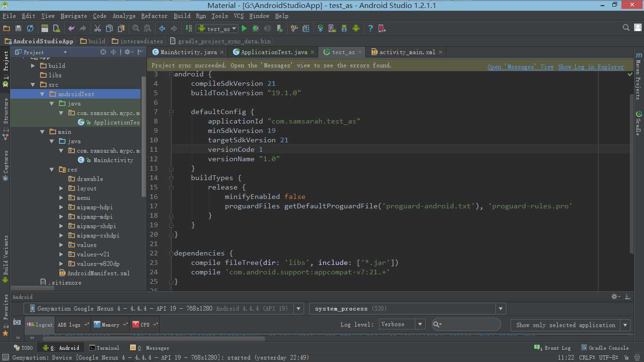Open the AVD Manager icon
Screen dimensions: 644x362
332,29
